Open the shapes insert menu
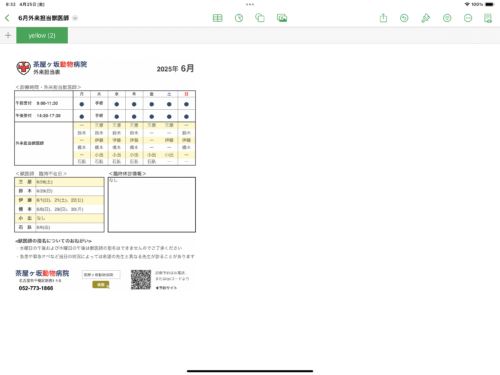 (x=260, y=18)
